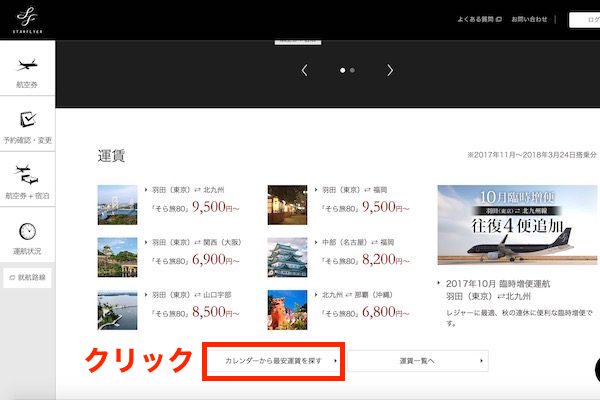
Task: Click the Osaka castle thumbnail
Action: [x=117, y=257]
